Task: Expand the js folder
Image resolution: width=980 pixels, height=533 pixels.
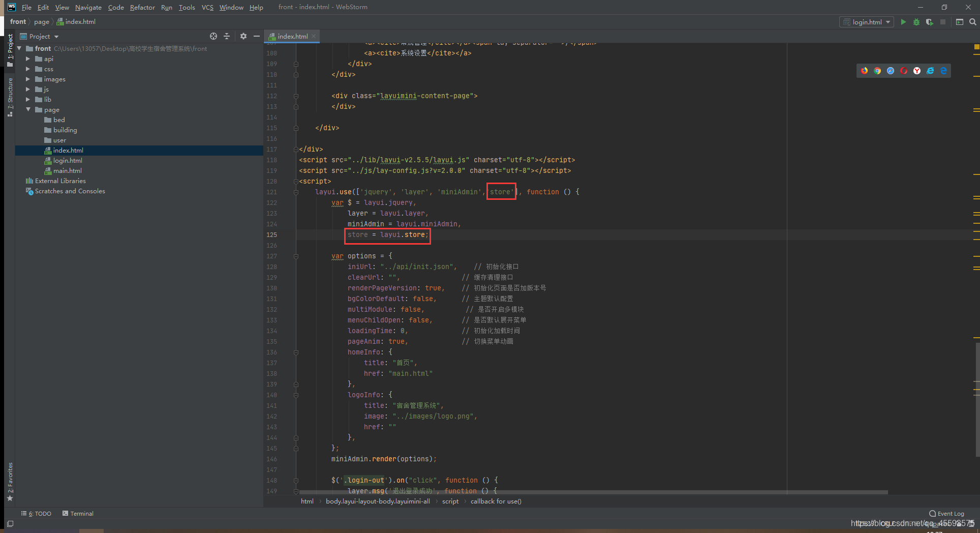Action: tap(28, 90)
